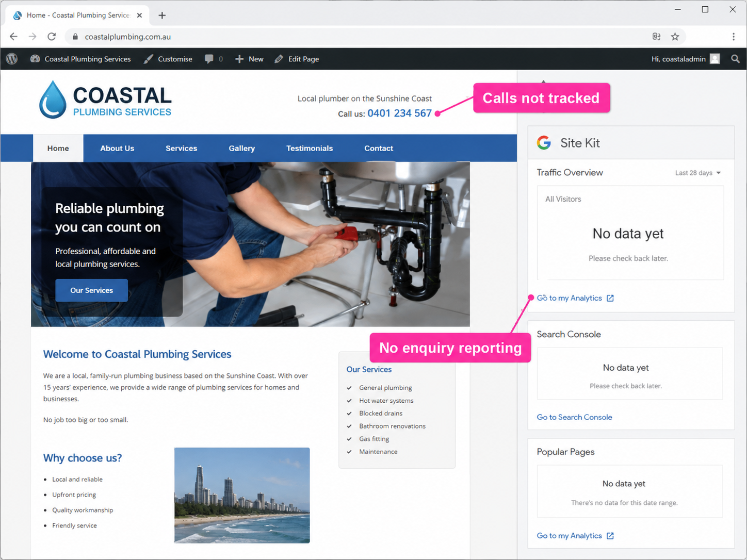Click the Maintenance list item
The height and width of the screenshot is (560, 747).
(x=378, y=452)
